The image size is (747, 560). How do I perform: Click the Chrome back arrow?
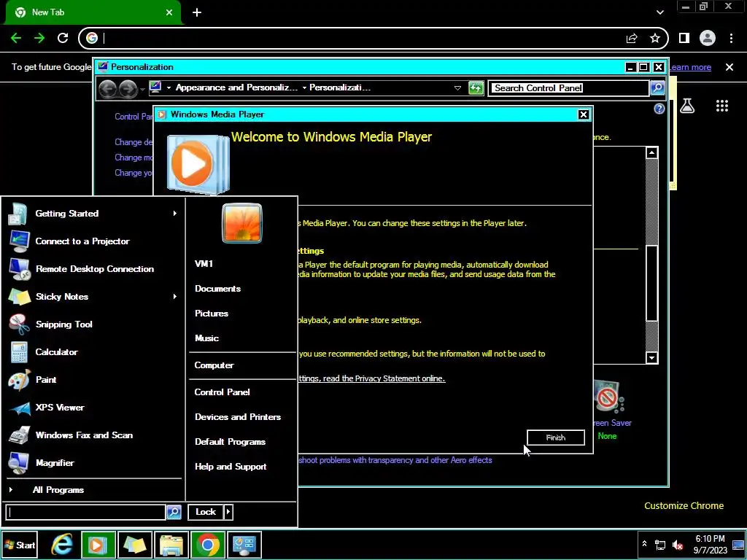pyautogui.click(x=16, y=38)
